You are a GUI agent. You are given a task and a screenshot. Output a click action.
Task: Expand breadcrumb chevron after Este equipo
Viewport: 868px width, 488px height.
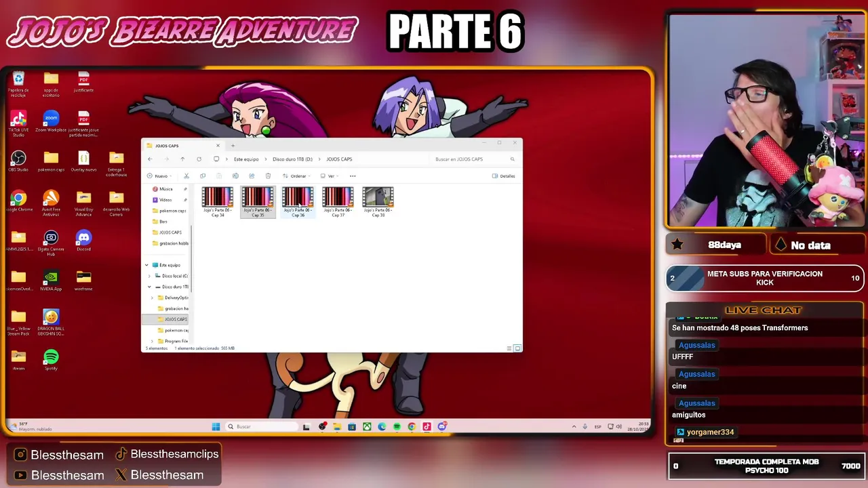pos(266,159)
